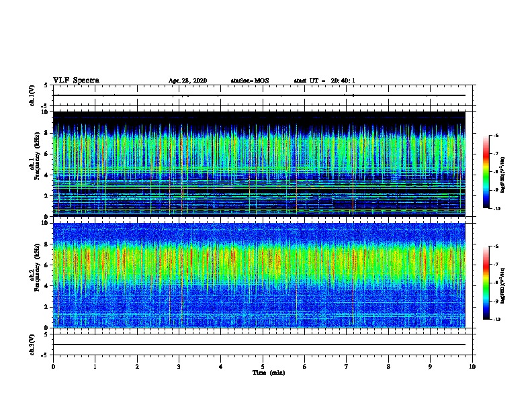Click time axis tick label "2"
Screen dimensions: 532x411
[137, 367]
